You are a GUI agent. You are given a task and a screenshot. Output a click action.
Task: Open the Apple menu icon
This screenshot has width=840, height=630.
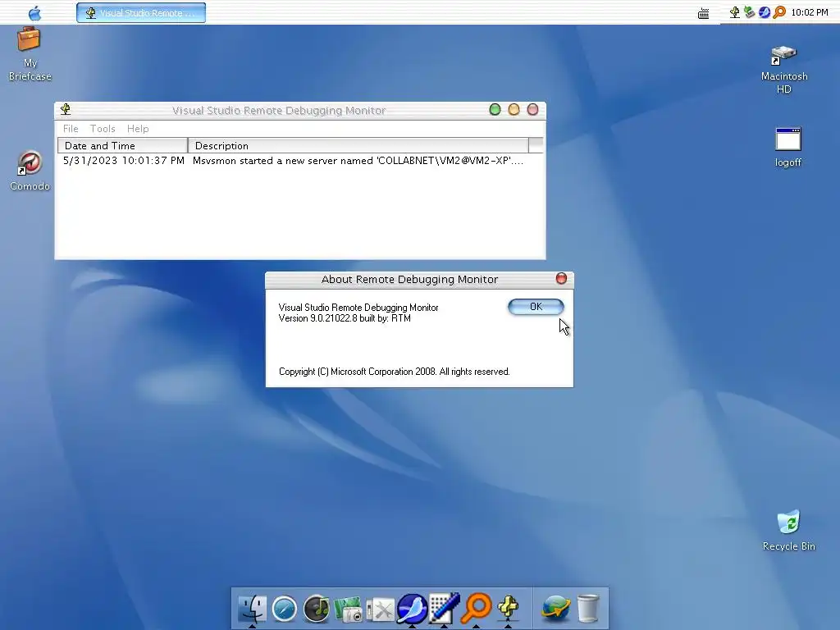34,13
